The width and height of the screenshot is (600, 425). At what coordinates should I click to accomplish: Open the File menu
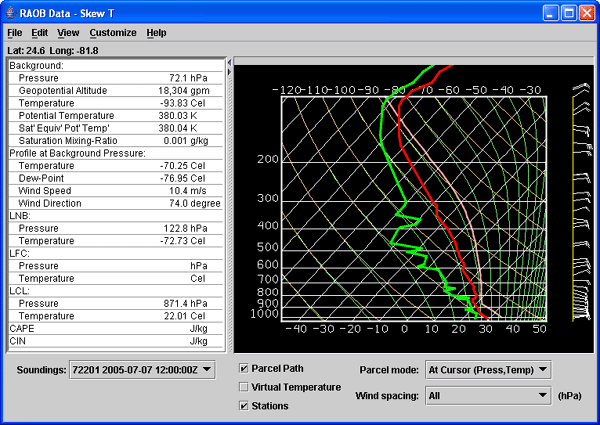click(14, 33)
